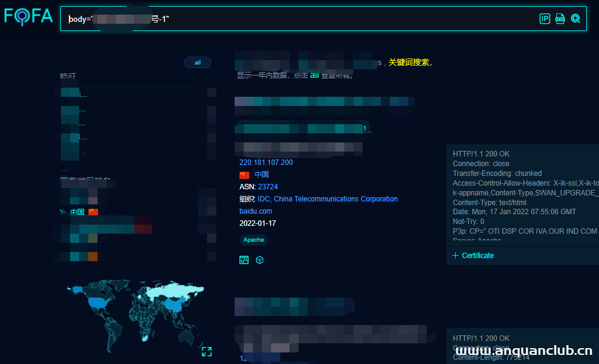599x364 pixels.
Task: Click the 中国 country link in result
Action: coord(261,175)
